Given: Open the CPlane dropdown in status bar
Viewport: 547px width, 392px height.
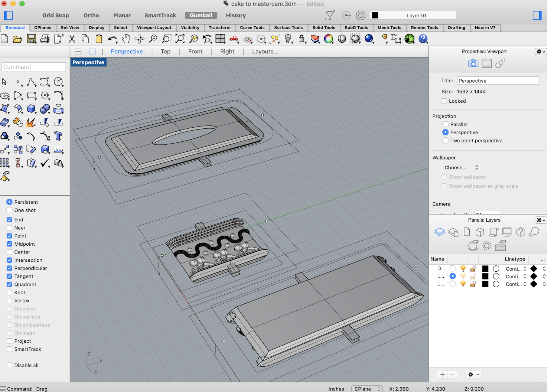Looking at the screenshot, I should tap(367, 389).
